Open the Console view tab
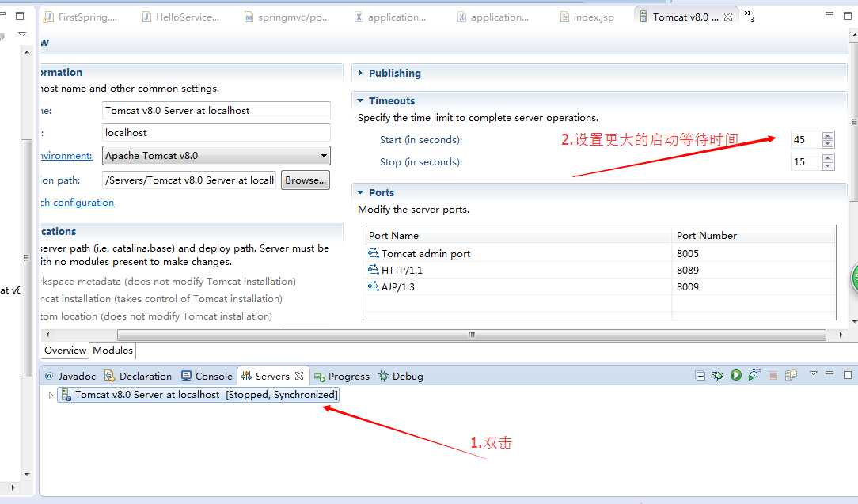The width and height of the screenshot is (858, 504). tap(207, 376)
